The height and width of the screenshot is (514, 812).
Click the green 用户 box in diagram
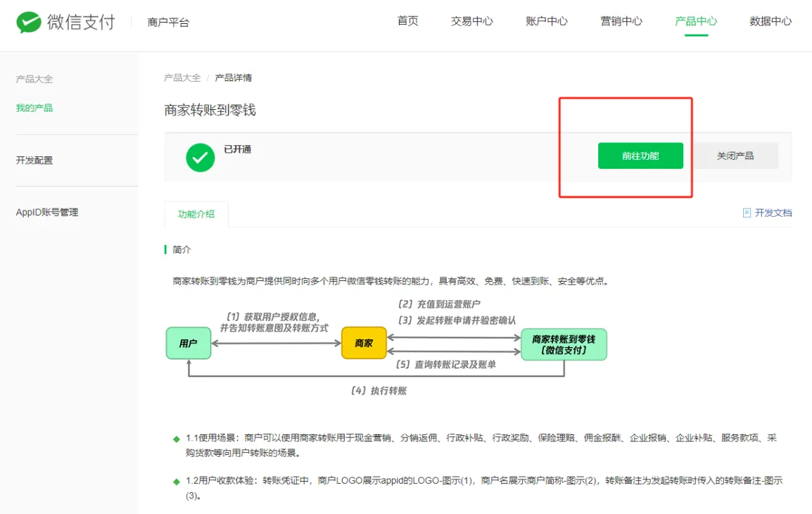click(x=189, y=343)
